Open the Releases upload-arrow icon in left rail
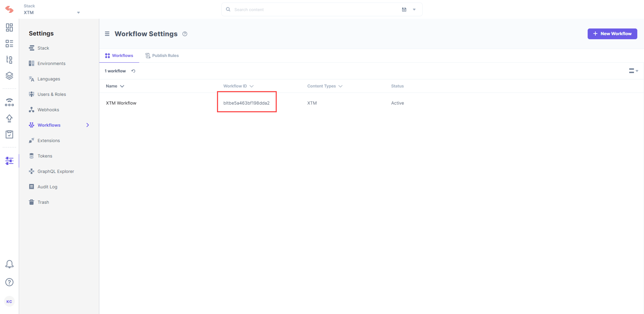Viewport: 644px width, 314px height. (x=9, y=118)
